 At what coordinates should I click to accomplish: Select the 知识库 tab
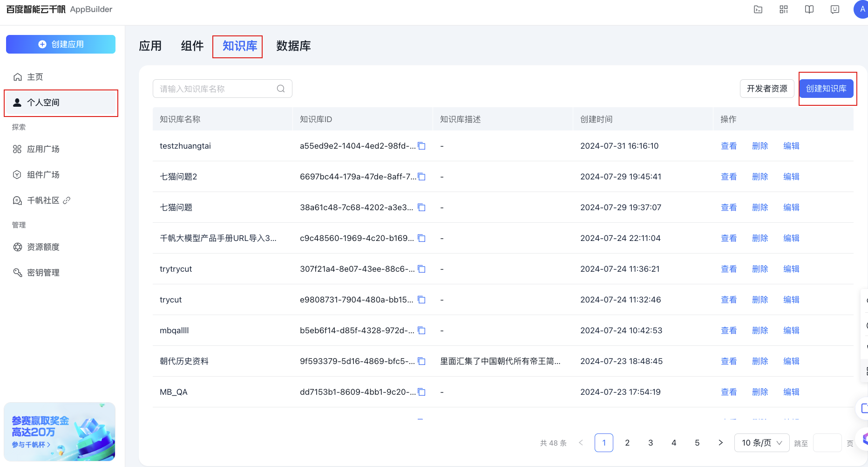(x=240, y=46)
